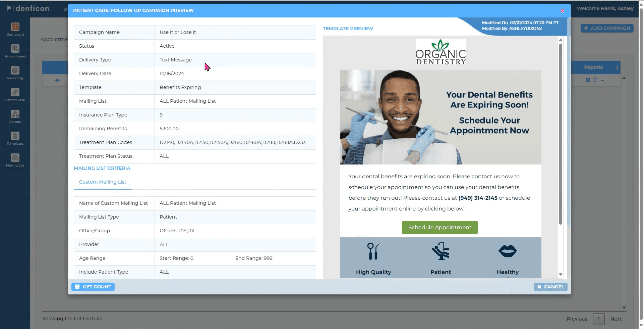The height and width of the screenshot is (329, 644).
Task: Export the campaign report to Excel
Action: 595,80
